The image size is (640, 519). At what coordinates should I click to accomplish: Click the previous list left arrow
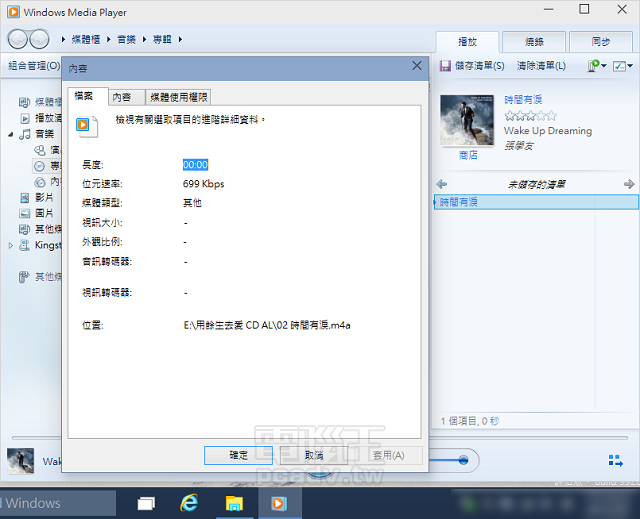[442, 184]
